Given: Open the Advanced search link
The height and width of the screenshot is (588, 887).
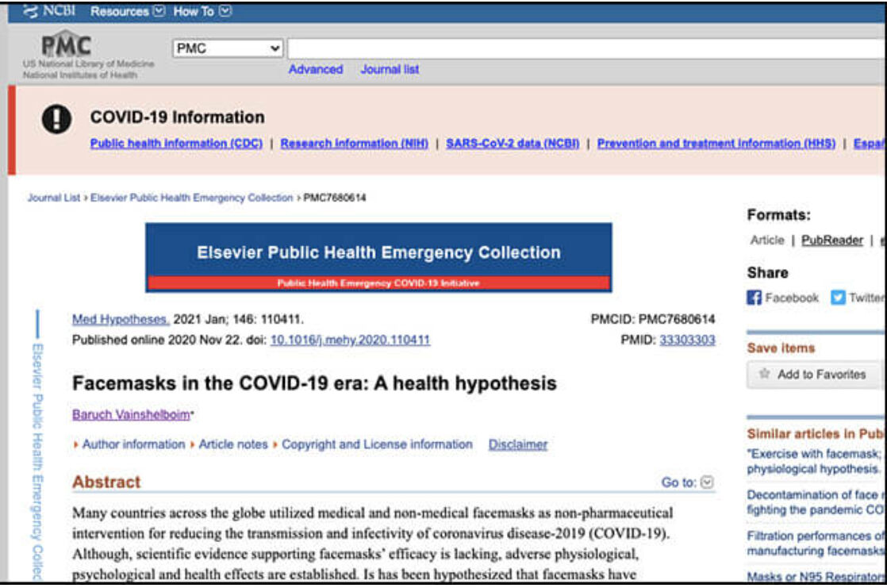Looking at the screenshot, I should pyautogui.click(x=316, y=70).
